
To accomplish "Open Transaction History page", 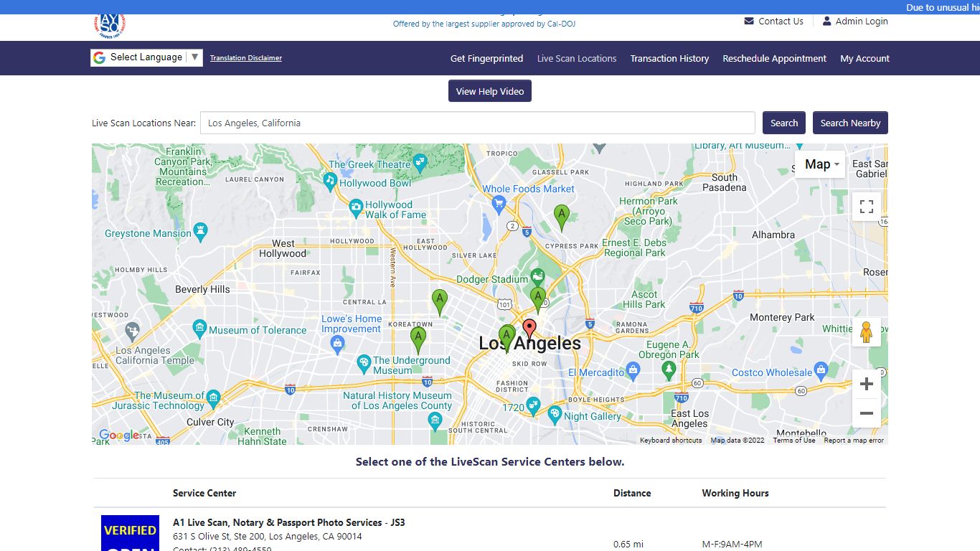I will [669, 59].
